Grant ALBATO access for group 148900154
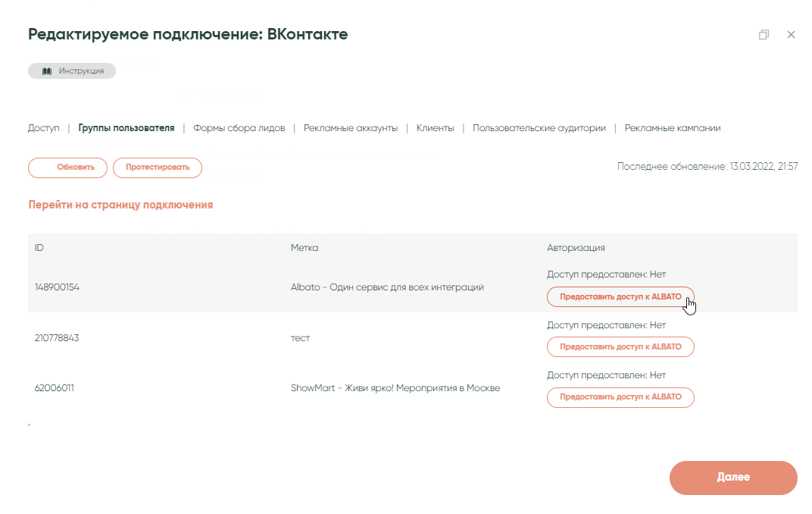Viewport: 812px width, 514px height. (620, 297)
